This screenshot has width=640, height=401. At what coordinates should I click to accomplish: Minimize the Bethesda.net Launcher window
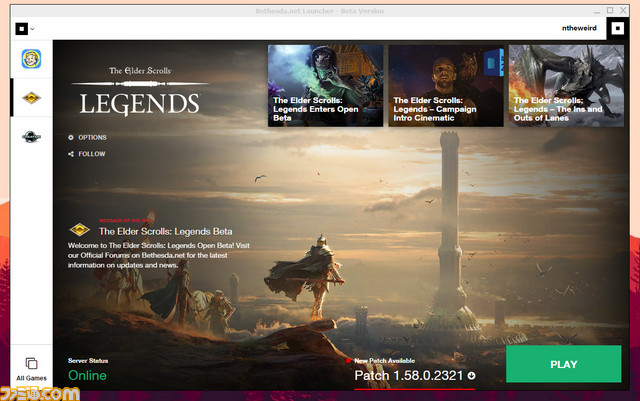597,11
